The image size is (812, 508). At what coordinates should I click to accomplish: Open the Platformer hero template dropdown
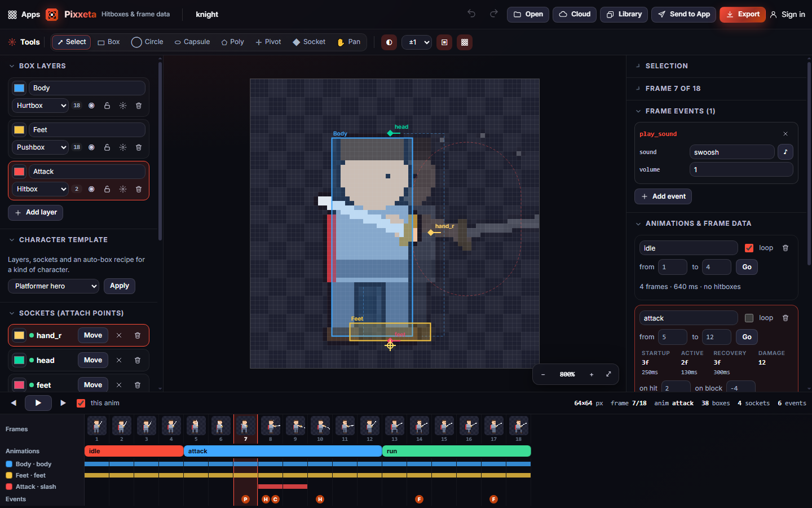click(x=54, y=286)
